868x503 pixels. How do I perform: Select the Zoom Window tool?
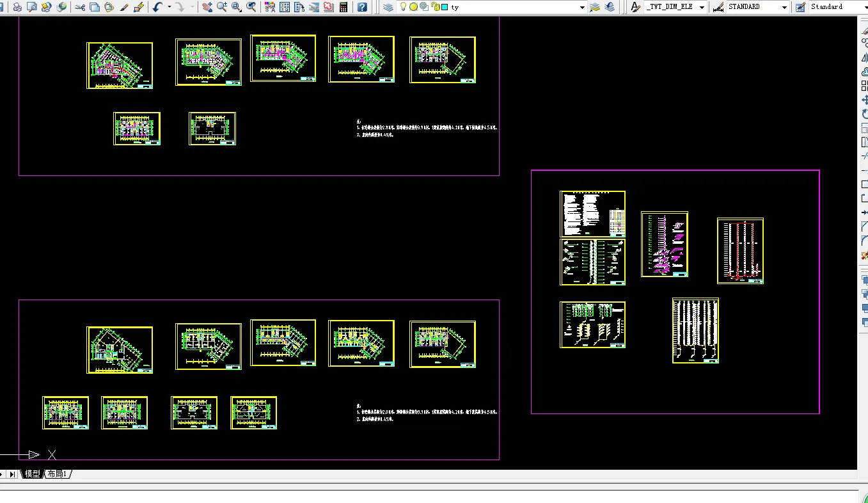(237, 7)
